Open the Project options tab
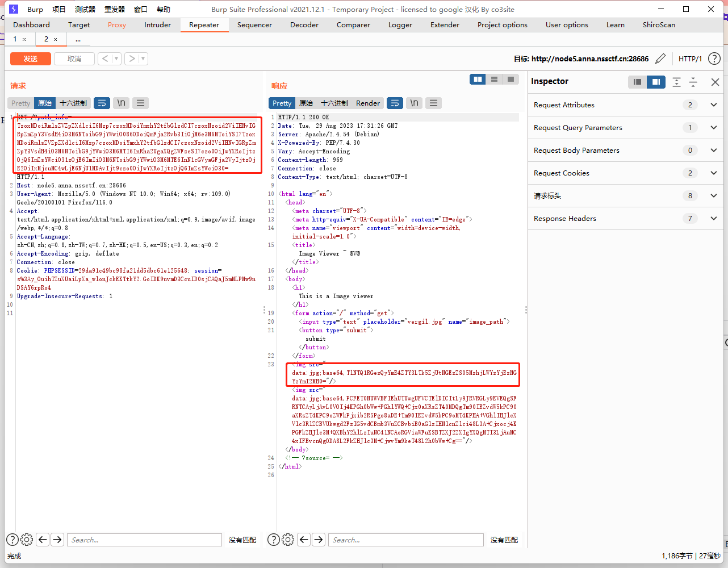This screenshot has height=568, width=728. tap(503, 25)
